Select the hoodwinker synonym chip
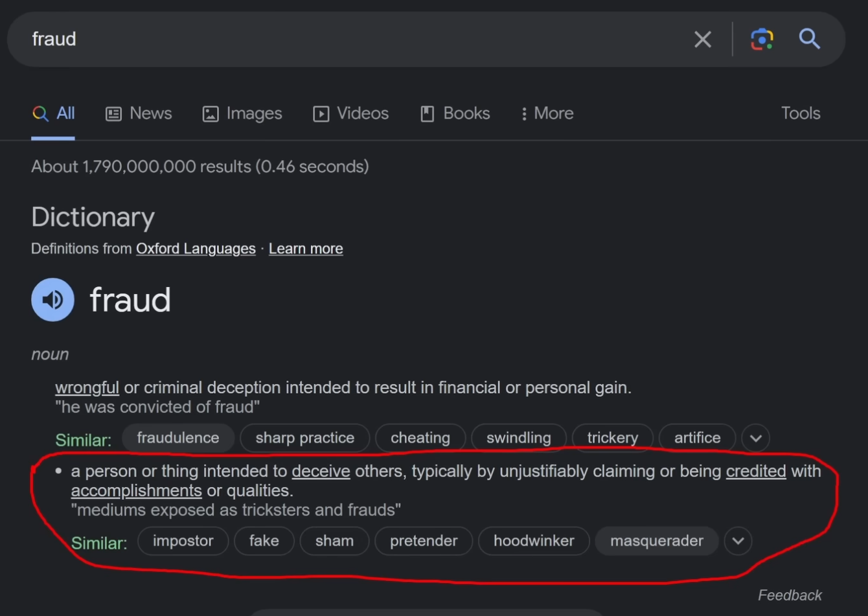The image size is (868, 616). [x=534, y=541]
